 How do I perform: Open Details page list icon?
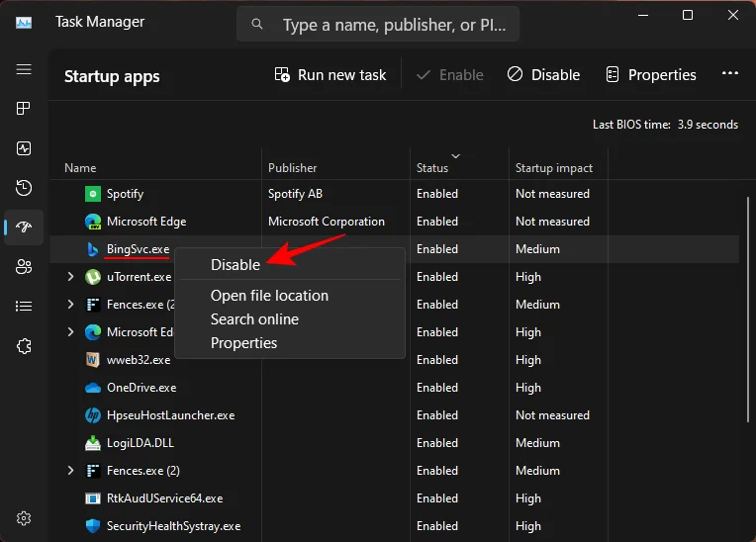24,306
